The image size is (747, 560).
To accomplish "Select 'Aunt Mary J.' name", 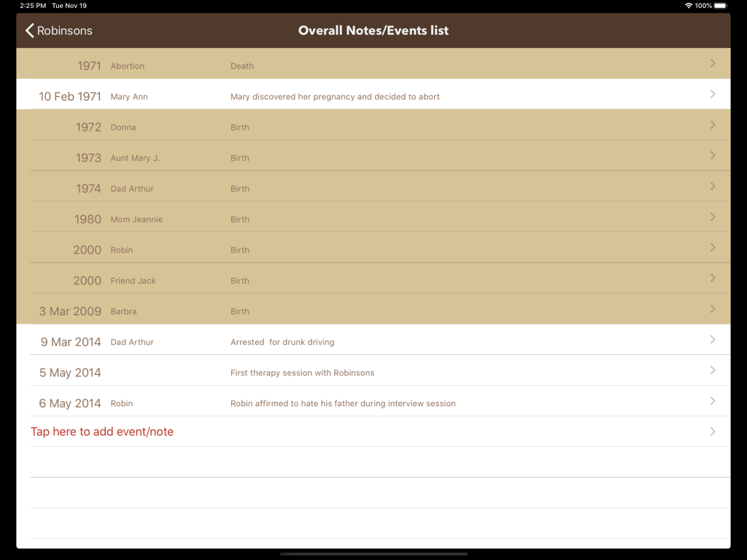I will [135, 158].
